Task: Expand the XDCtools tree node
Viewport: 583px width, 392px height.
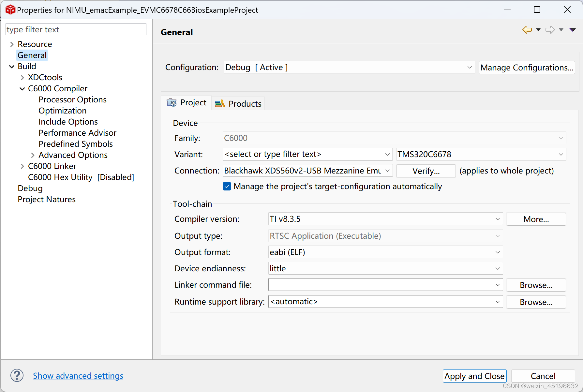Action: [22, 78]
